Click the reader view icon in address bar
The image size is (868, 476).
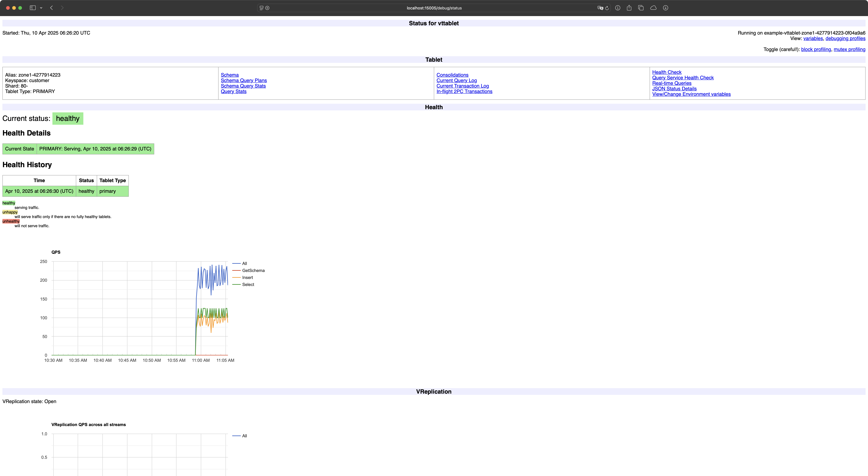261,8
